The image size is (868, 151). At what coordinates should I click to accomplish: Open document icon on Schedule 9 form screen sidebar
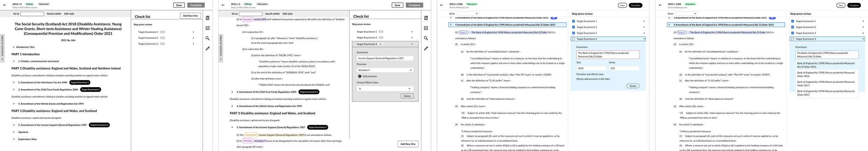(x=426, y=18)
